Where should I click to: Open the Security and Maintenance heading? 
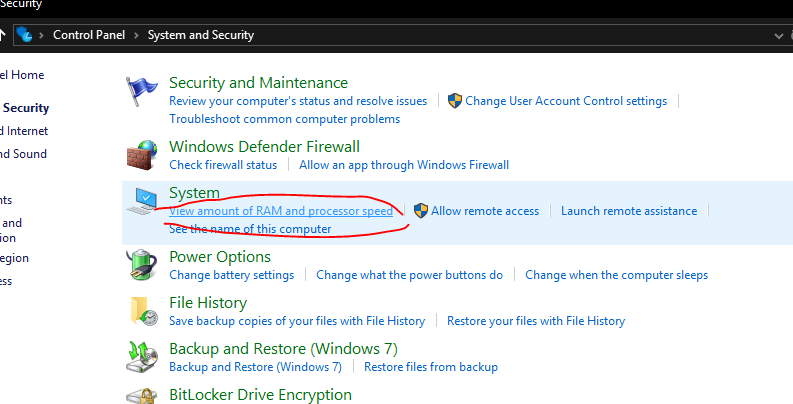[x=258, y=83]
